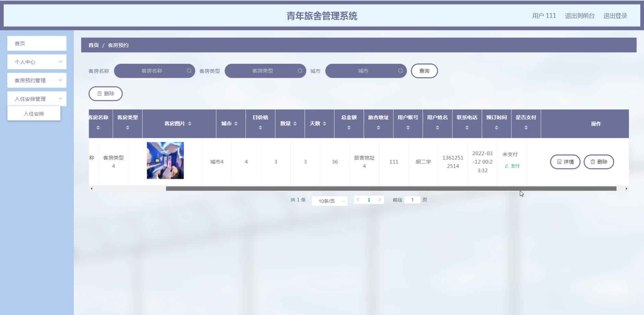The height and width of the screenshot is (315, 644).
Task: Sort table by 用户账号 column arrows
Action: click(408, 128)
